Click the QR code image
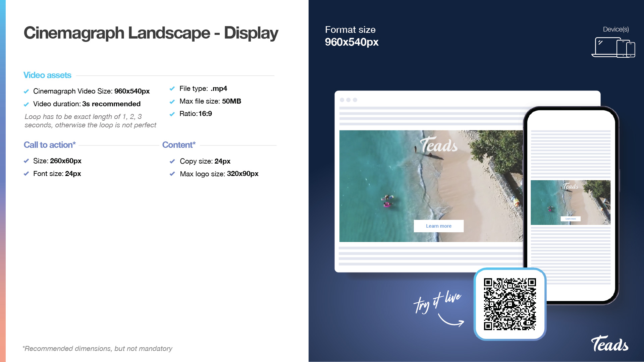Image resolution: width=644 pixels, height=362 pixels. 509,304
